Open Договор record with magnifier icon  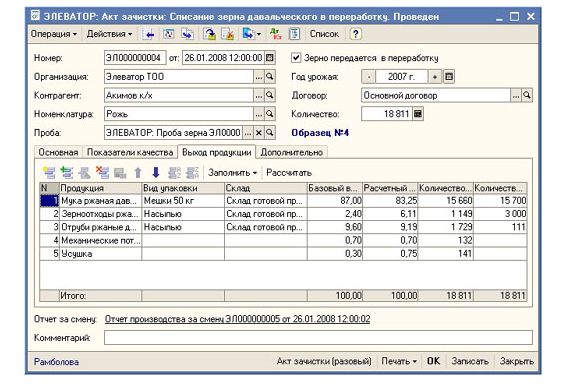(x=527, y=95)
